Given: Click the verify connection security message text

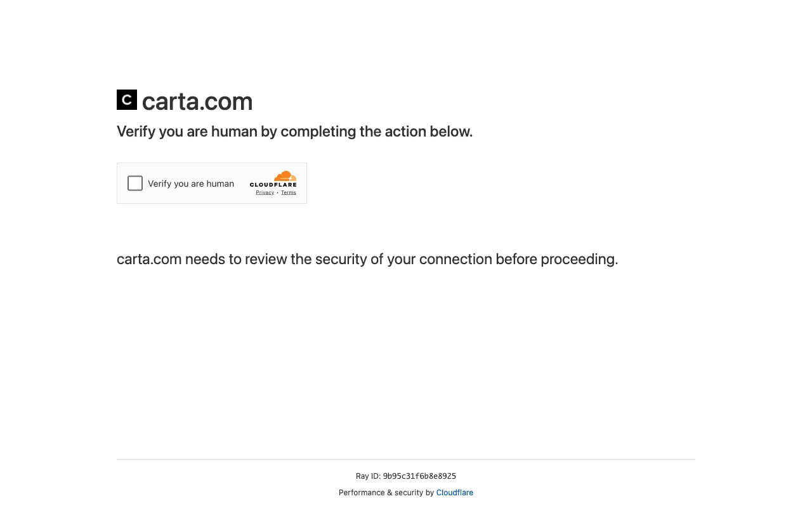Looking at the screenshot, I should 367,259.
